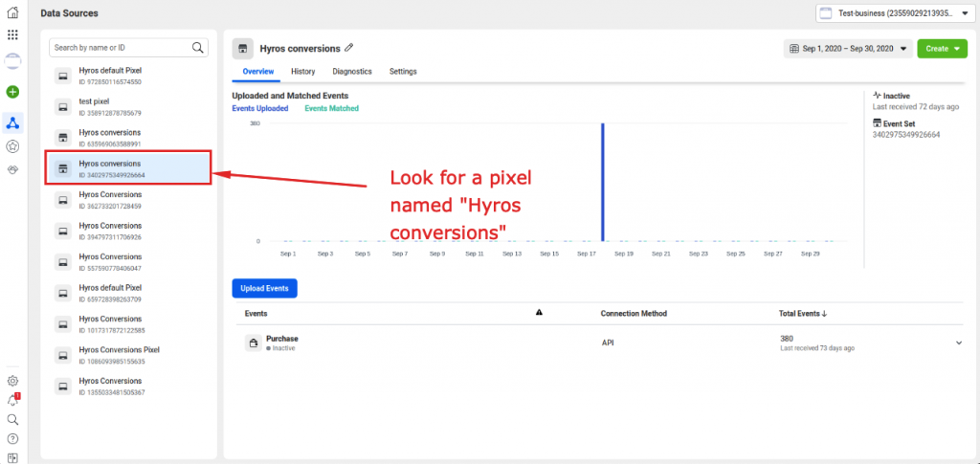Select Hyros Conversions ID 394797311706926
Image resolution: width=980 pixels, height=464 pixels.
tap(129, 231)
